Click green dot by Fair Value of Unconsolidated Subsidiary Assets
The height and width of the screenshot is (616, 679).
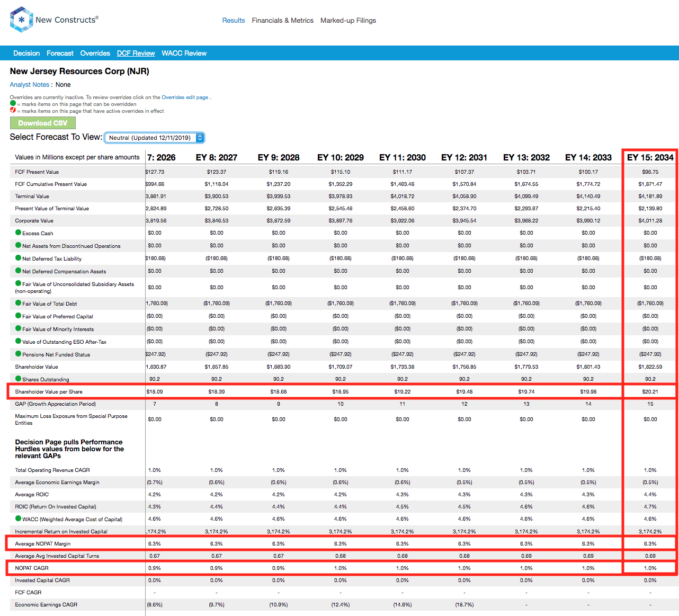click(x=19, y=283)
